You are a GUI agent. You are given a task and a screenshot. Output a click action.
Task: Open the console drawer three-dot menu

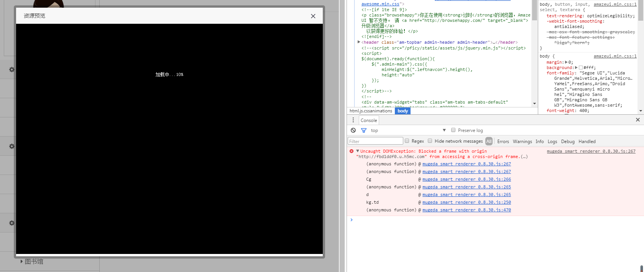pos(353,120)
